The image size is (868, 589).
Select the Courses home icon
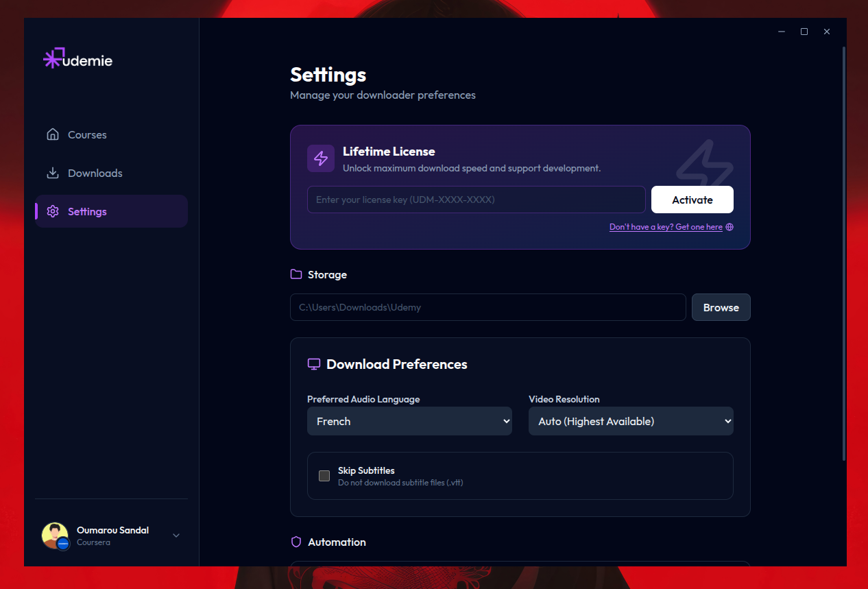click(x=53, y=134)
